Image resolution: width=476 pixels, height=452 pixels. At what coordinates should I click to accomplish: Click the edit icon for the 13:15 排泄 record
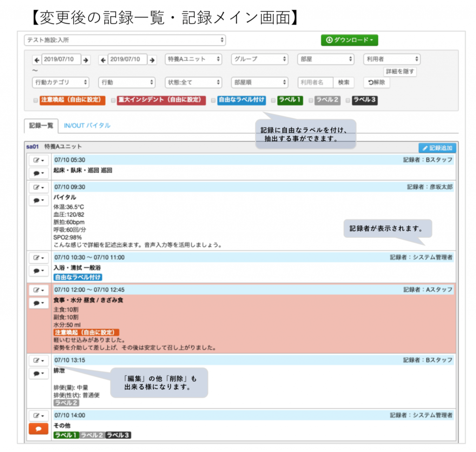pyautogui.click(x=39, y=360)
